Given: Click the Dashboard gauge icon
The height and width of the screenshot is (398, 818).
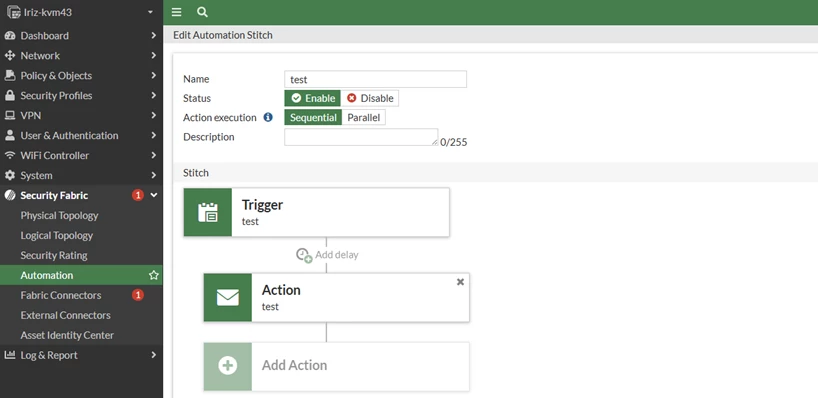Looking at the screenshot, I should tap(10, 35).
